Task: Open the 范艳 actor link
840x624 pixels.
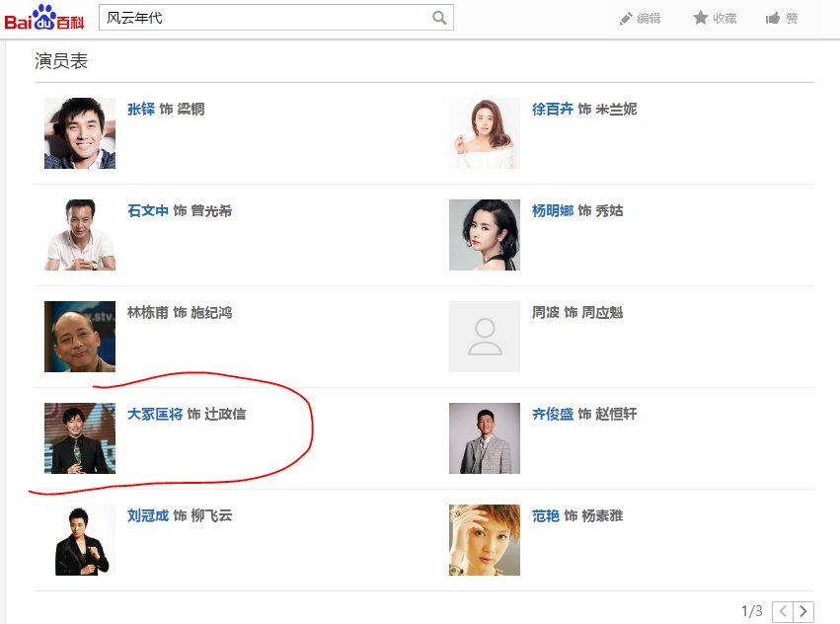Action: (546, 515)
